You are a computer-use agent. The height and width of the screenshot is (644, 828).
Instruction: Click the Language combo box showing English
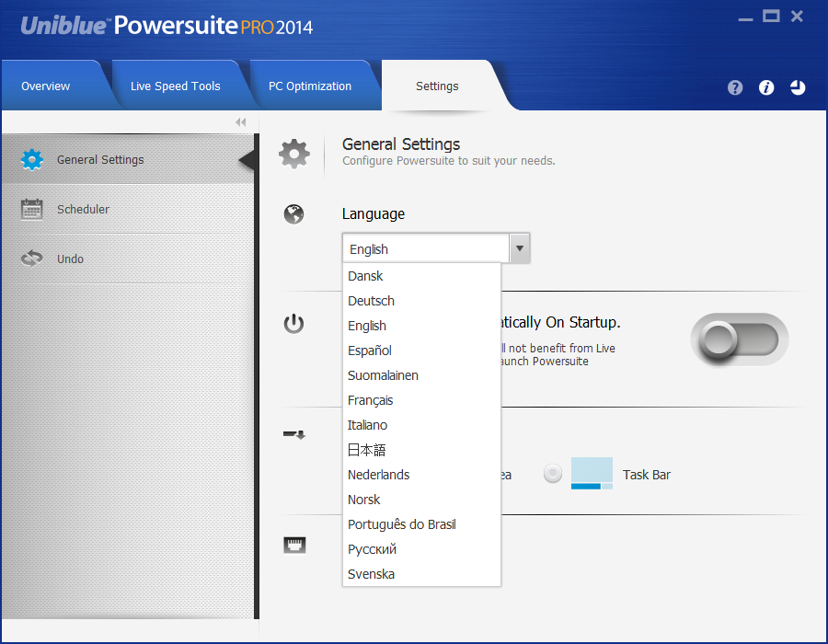pyautogui.click(x=436, y=248)
